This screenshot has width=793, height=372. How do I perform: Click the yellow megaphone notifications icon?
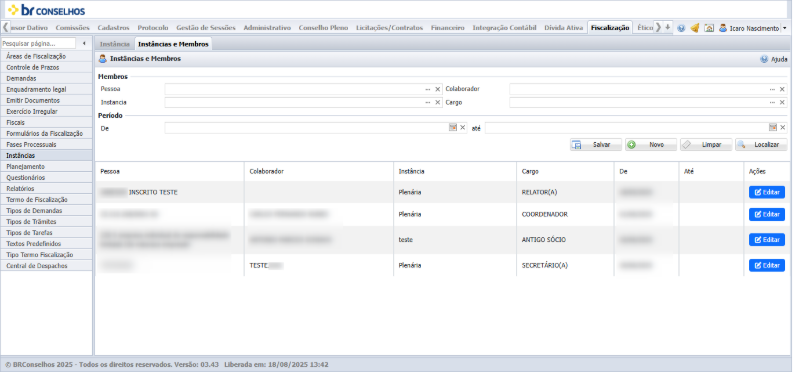click(x=695, y=28)
